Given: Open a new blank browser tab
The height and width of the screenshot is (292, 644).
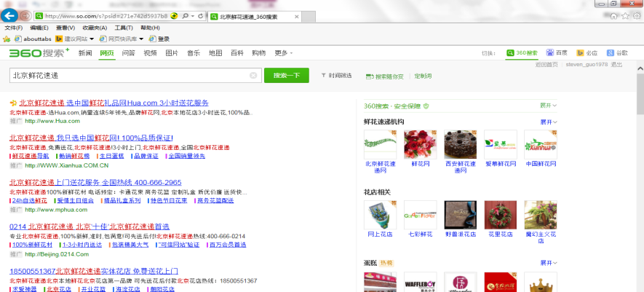Looking at the screenshot, I should tap(309, 17).
